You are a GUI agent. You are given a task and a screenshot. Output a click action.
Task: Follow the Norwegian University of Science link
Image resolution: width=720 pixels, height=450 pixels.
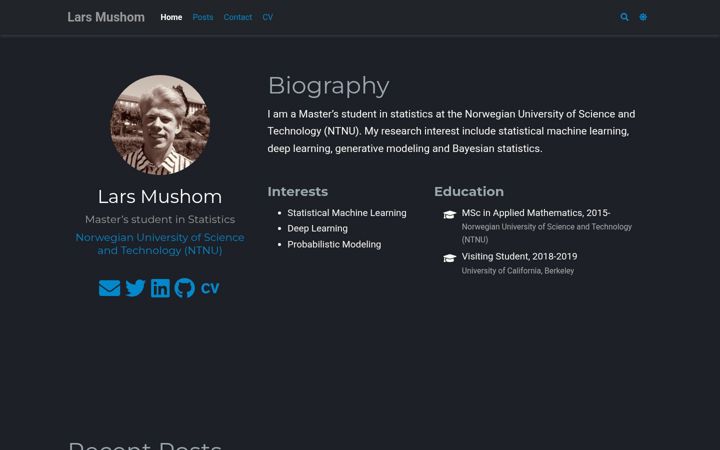160,244
